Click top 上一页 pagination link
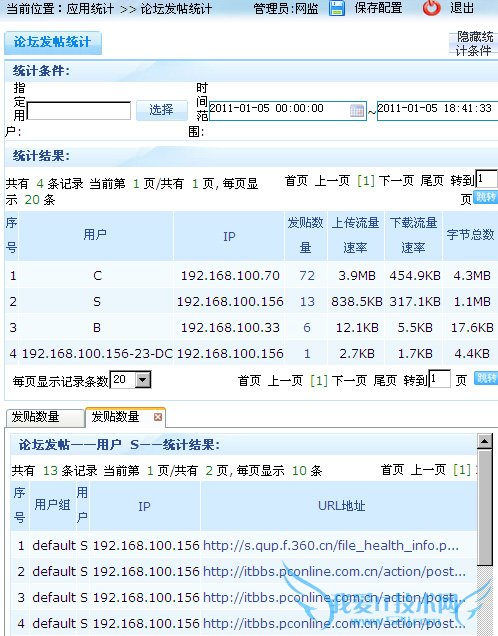This screenshot has height=636, width=498. (332, 180)
